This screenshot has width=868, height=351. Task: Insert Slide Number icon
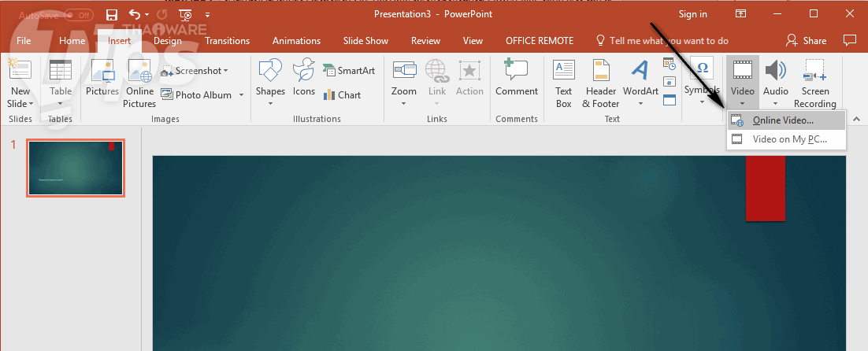[670, 82]
